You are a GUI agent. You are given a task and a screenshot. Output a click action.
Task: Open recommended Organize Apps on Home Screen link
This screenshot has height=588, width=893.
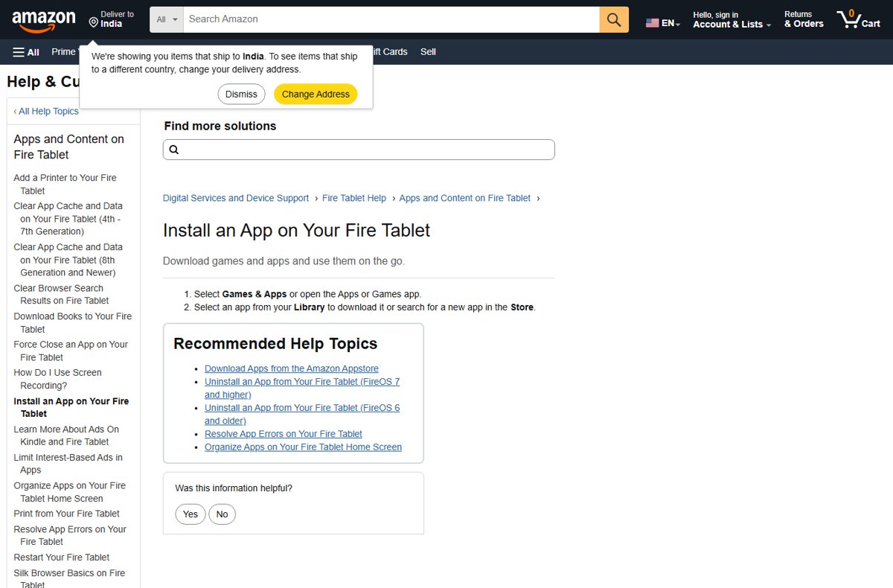coord(303,447)
